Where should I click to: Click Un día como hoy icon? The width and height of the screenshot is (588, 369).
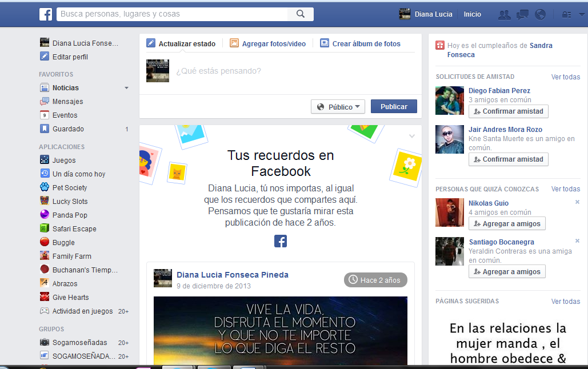[x=44, y=173]
